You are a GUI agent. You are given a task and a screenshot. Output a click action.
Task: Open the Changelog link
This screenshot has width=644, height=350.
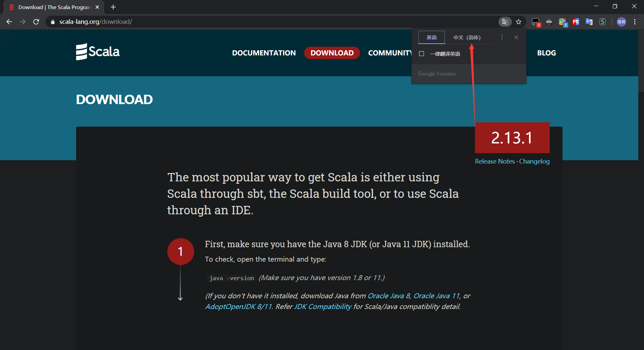534,162
